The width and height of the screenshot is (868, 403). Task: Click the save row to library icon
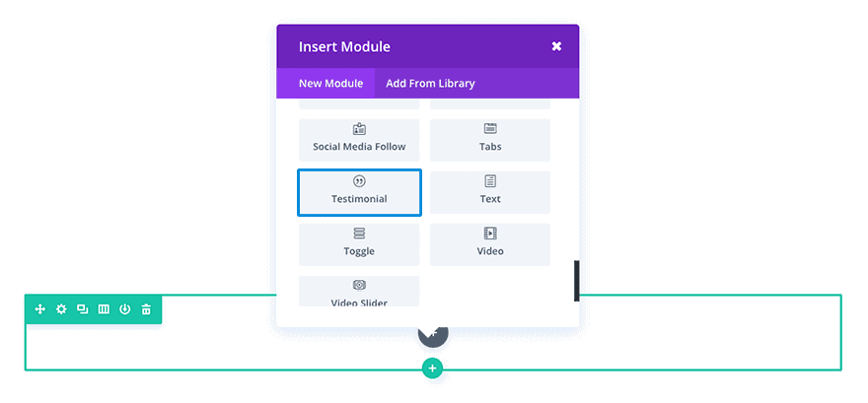124,309
